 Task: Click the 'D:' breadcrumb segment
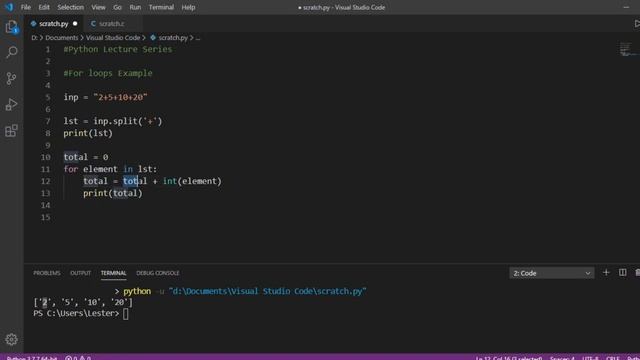click(x=34, y=38)
